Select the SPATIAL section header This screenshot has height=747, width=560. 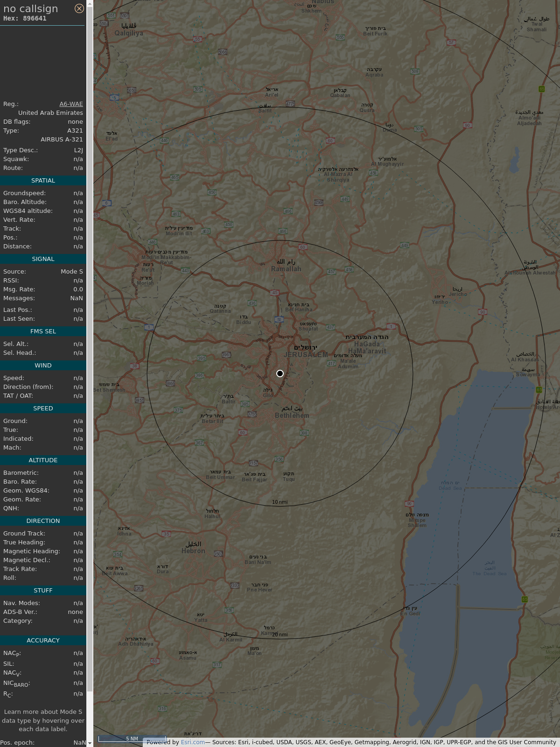(x=43, y=181)
